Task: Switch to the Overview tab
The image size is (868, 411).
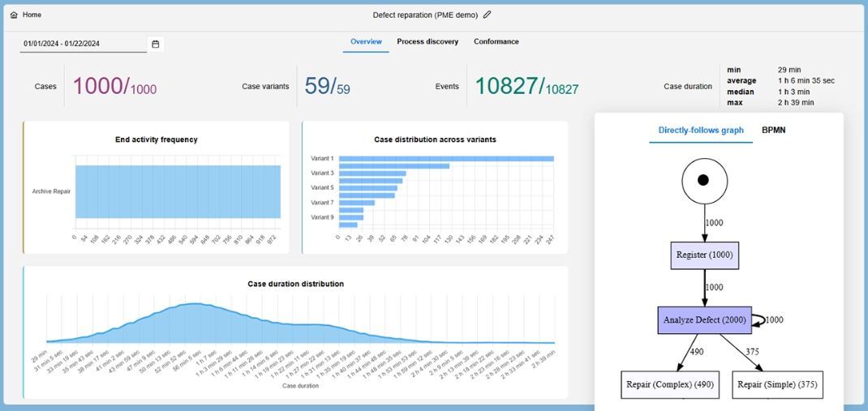Action: coord(366,41)
